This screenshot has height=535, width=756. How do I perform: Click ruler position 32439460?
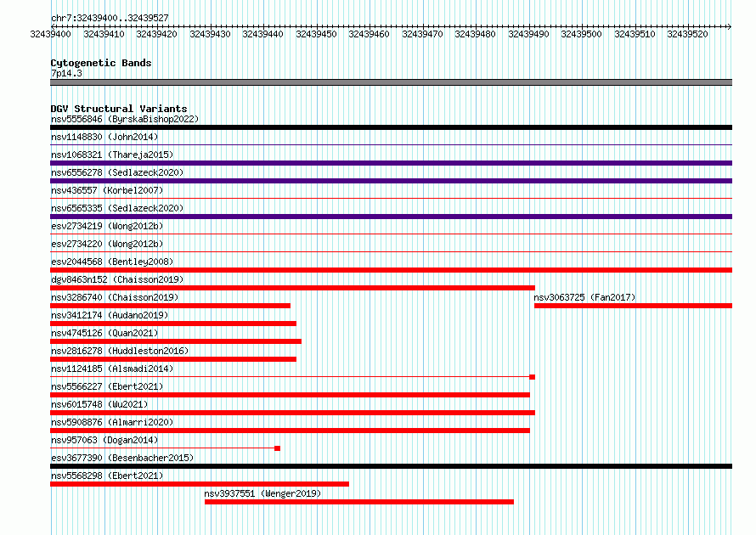pyautogui.click(x=369, y=34)
